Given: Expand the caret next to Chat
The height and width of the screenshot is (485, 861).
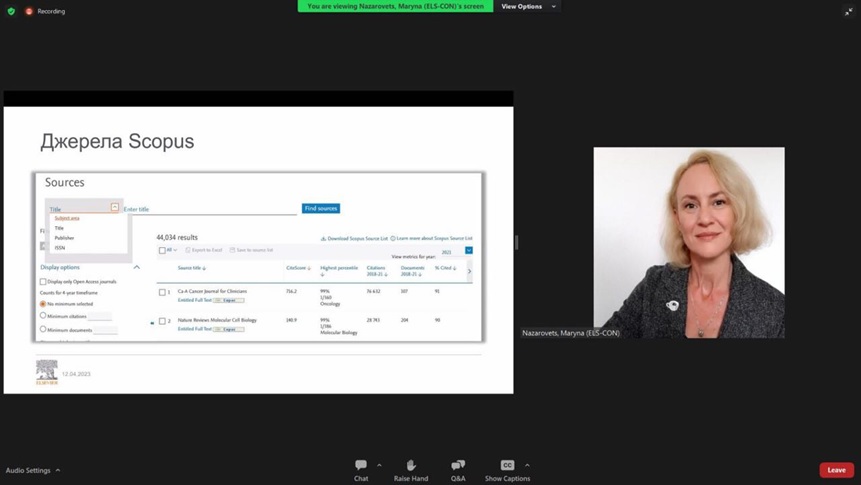Looking at the screenshot, I should (379, 465).
